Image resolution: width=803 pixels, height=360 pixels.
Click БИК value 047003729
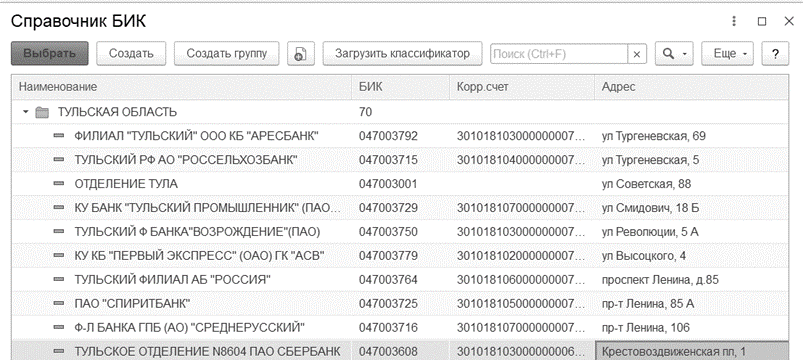click(x=388, y=207)
